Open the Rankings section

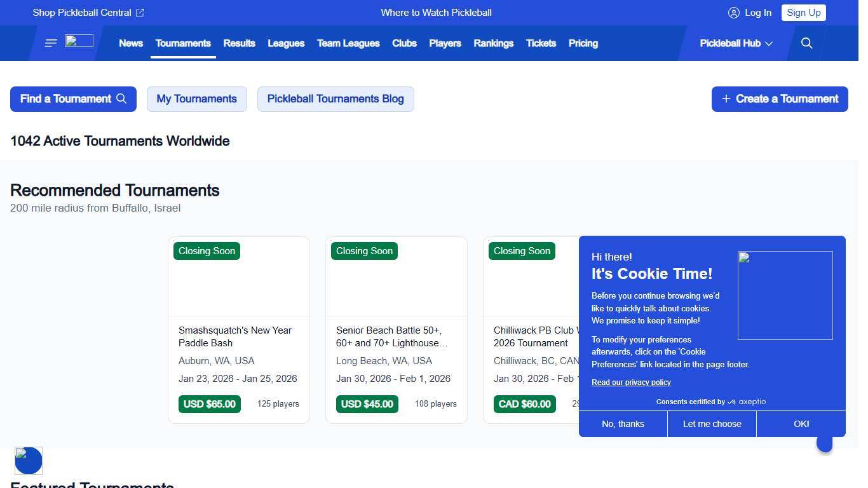(x=493, y=43)
